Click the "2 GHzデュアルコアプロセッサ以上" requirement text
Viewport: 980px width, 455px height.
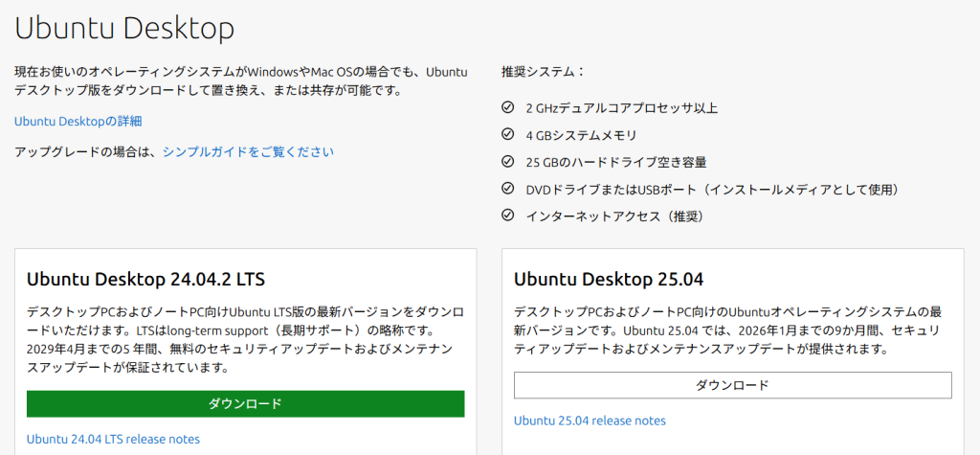point(621,108)
